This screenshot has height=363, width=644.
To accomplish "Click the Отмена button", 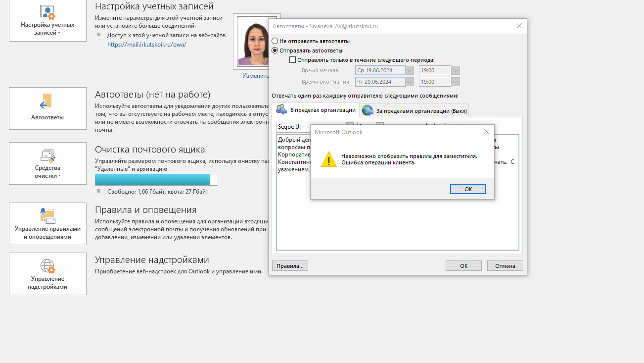I will point(505,266).
